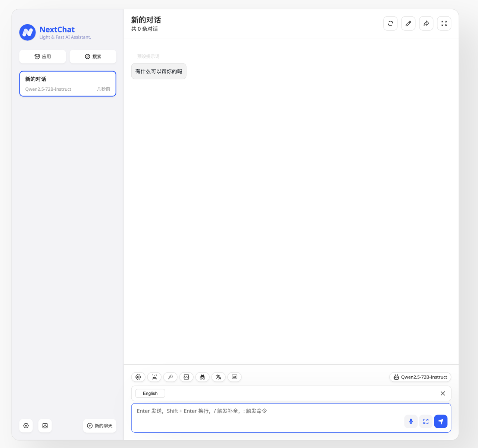Click the magic wand prompt icon
The height and width of the screenshot is (448, 478).
[x=171, y=377]
